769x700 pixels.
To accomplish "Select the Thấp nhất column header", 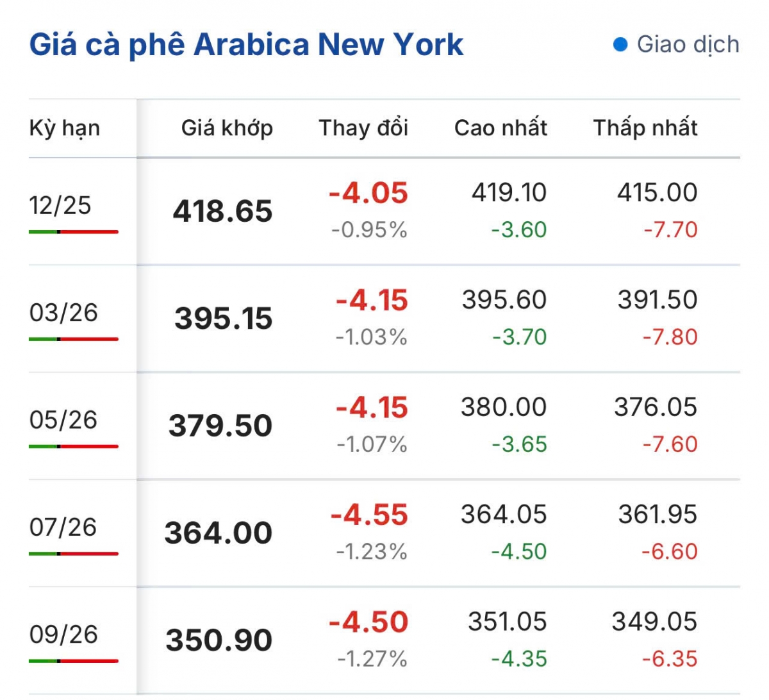I will 645,128.
